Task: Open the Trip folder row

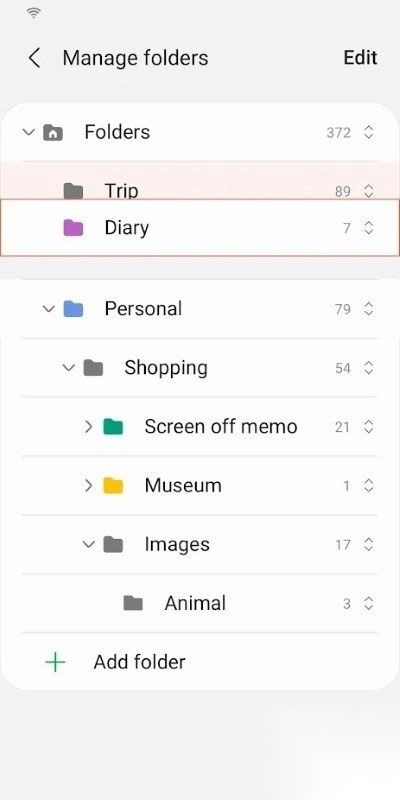Action: point(200,190)
